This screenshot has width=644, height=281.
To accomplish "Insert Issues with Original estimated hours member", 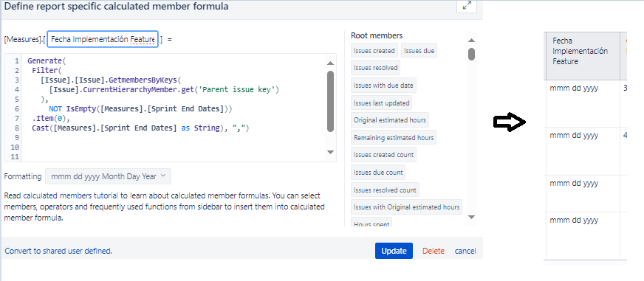I will [x=407, y=207].
